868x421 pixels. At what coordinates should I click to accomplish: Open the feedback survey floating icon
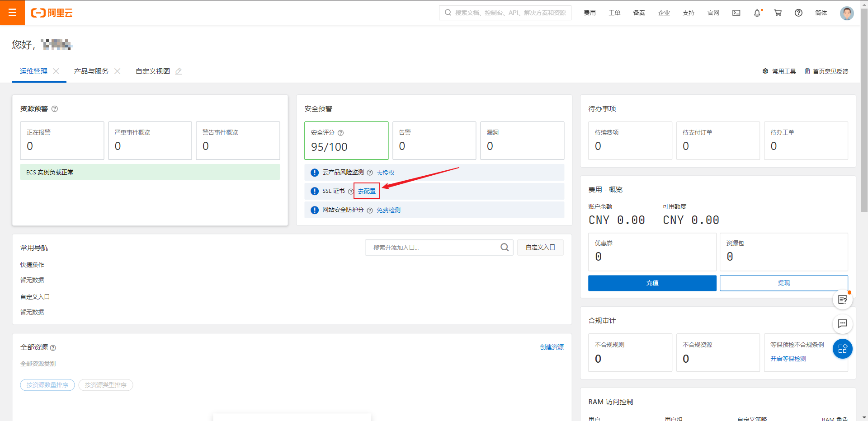[843, 299]
